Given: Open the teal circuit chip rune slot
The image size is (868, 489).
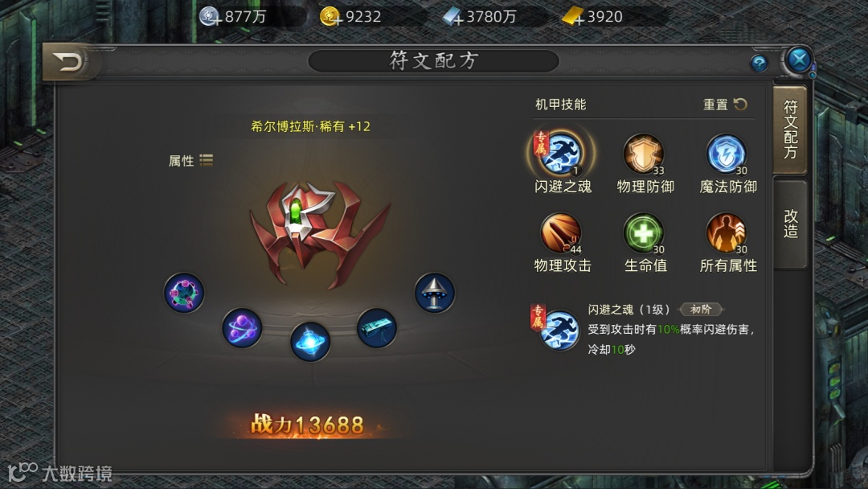Looking at the screenshot, I should [x=376, y=328].
